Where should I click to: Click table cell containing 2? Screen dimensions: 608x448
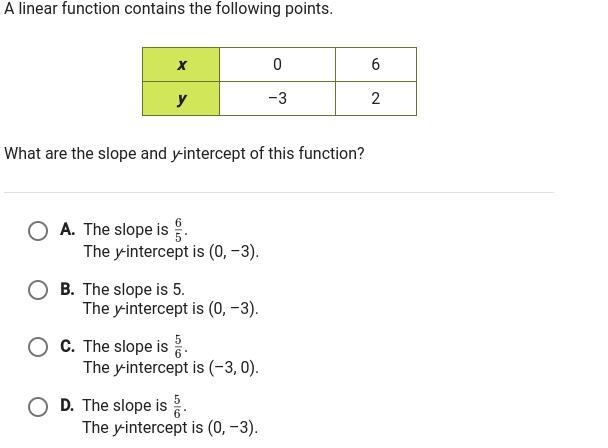pyautogui.click(x=376, y=99)
